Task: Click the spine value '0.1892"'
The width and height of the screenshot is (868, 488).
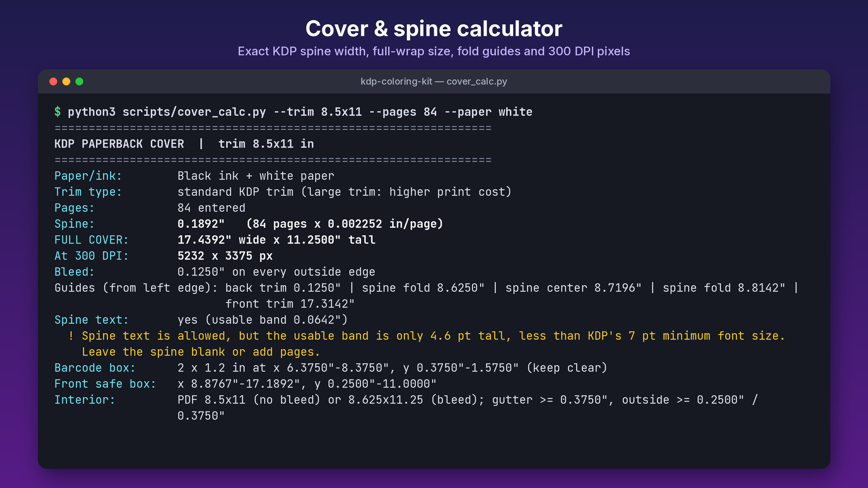Action: pyautogui.click(x=201, y=224)
